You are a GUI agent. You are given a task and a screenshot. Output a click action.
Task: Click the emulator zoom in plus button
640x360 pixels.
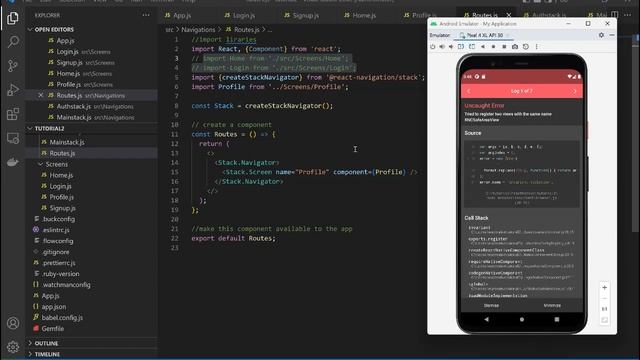tap(604, 288)
